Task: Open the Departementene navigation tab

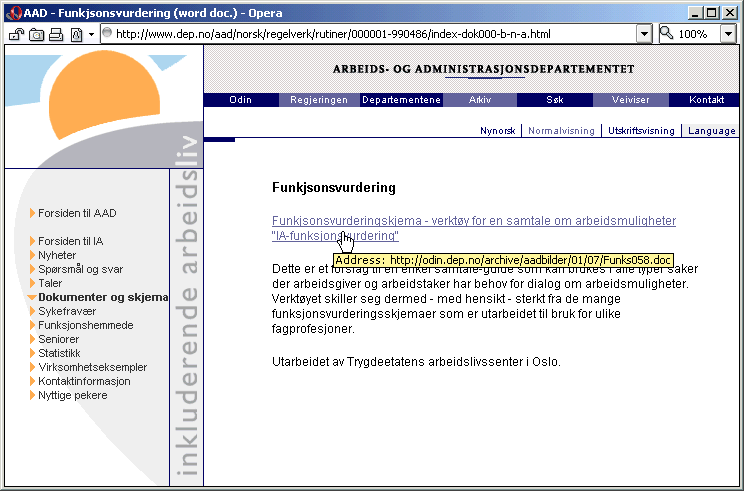Action: pyautogui.click(x=401, y=100)
